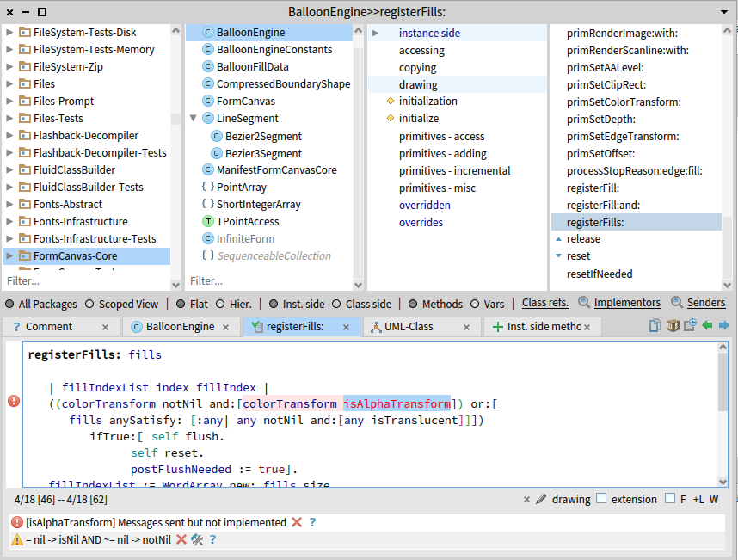The height and width of the screenshot is (560, 738).
Task: Click the down-arrow overridden icon beside reset
Action: (x=559, y=256)
